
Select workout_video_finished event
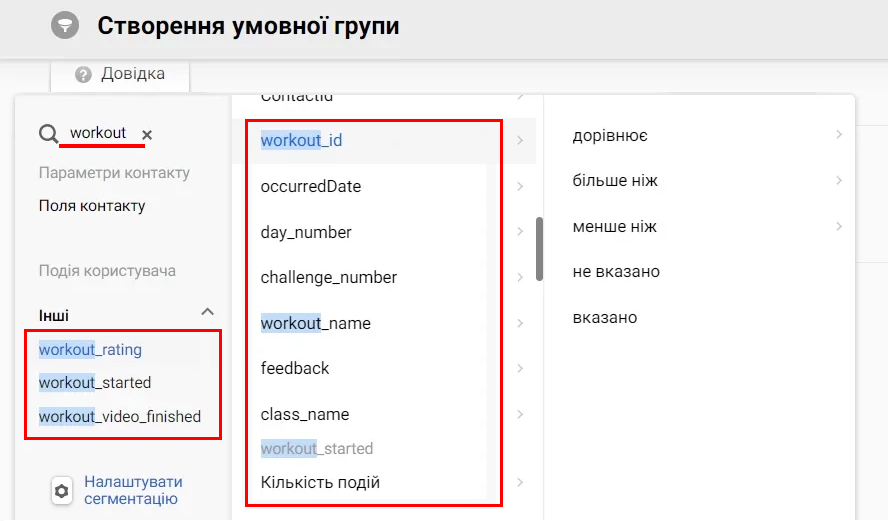click(x=119, y=417)
